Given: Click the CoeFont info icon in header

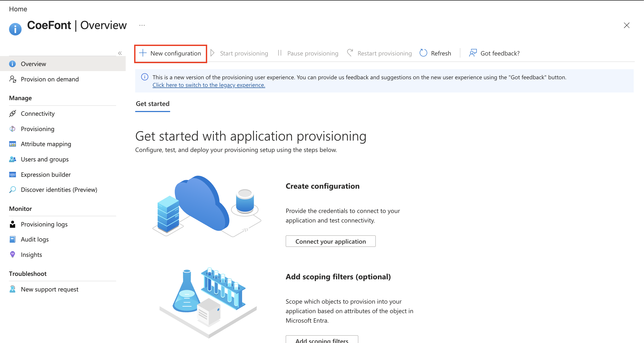Looking at the screenshot, I should point(15,29).
